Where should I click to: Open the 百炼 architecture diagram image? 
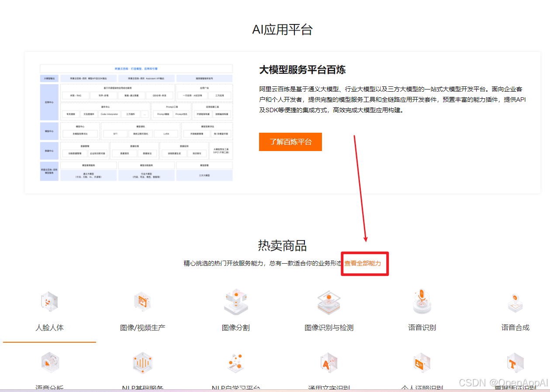(136, 123)
